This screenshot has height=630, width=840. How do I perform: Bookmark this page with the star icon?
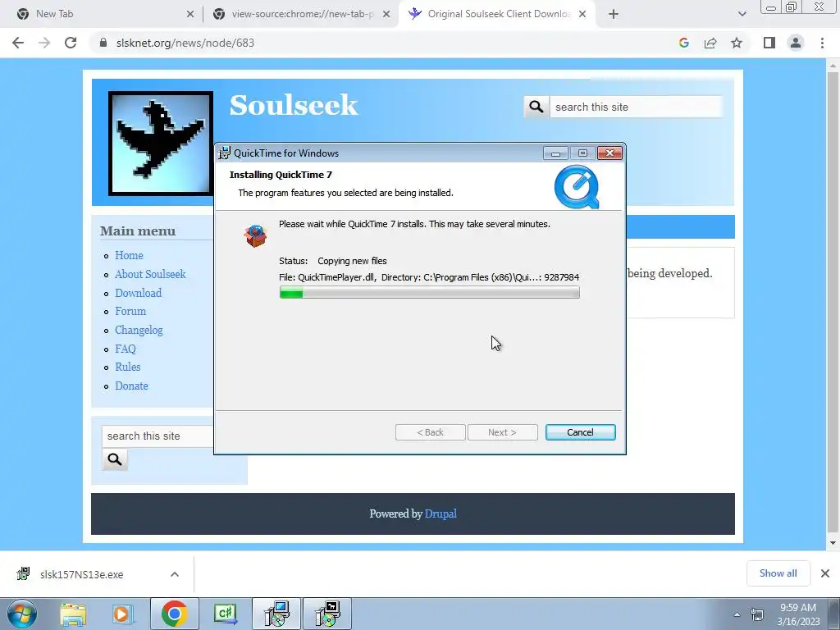coord(737,43)
